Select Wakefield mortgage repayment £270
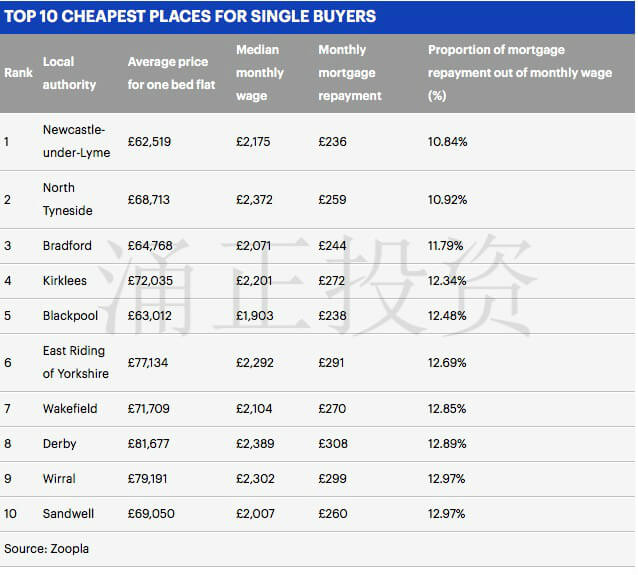This screenshot has width=638, height=575. pos(332,409)
